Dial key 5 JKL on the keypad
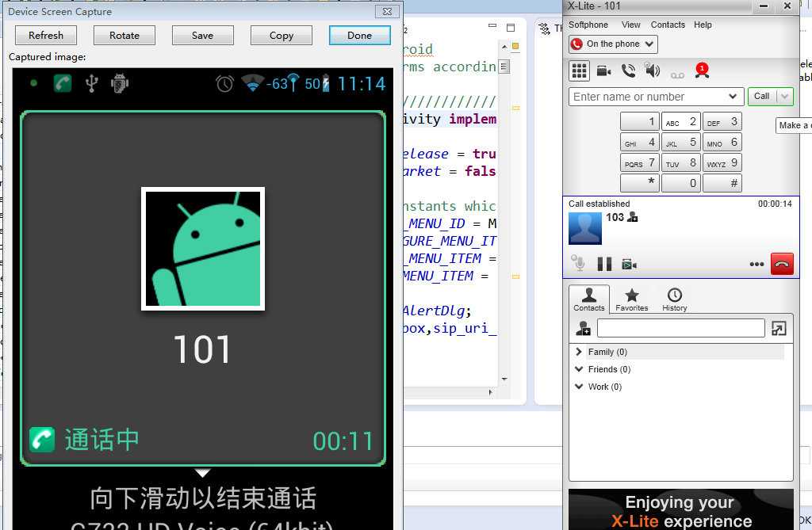812x530 pixels. [681, 142]
